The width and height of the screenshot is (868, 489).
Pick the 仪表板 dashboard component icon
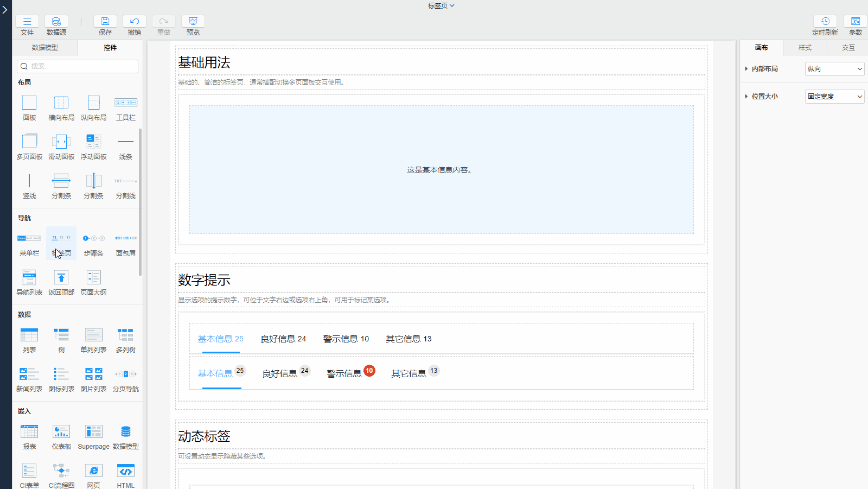tap(61, 432)
